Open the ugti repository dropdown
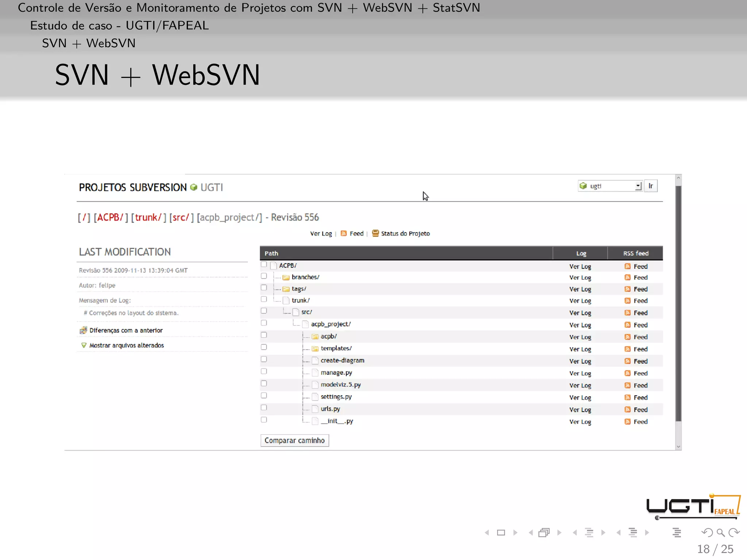Viewport: 747px width, 560px height. [x=610, y=186]
